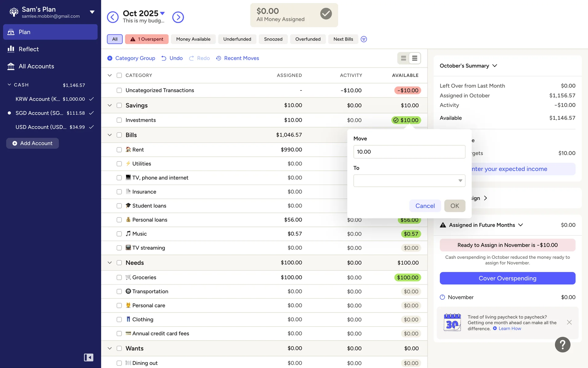
Task: Open the To category dropdown
Action: coord(409,181)
